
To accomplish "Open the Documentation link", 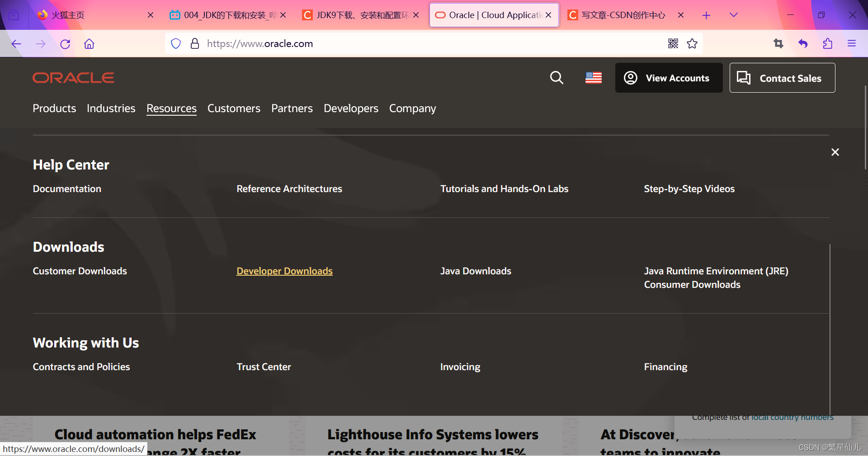I will point(67,189).
